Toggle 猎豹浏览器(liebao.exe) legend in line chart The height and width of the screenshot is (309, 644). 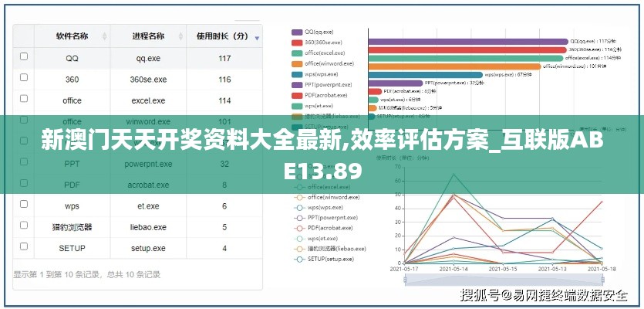330,249
